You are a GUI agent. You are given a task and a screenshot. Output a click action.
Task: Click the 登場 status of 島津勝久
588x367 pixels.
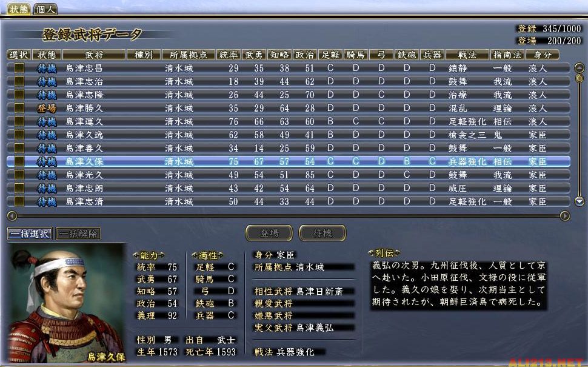tap(47, 108)
